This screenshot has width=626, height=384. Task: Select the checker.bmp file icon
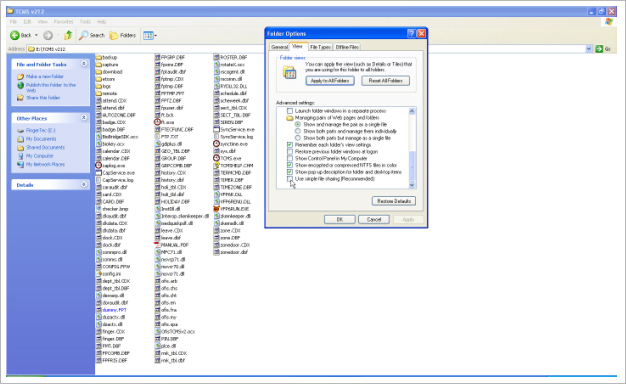[x=99, y=209]
